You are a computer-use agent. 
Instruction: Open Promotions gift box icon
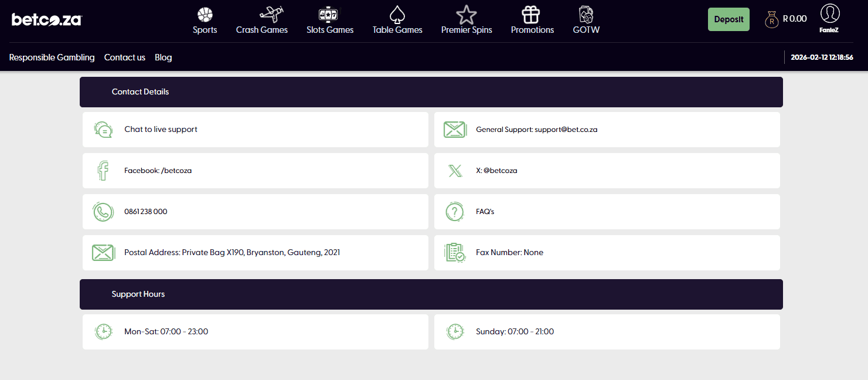531,14
